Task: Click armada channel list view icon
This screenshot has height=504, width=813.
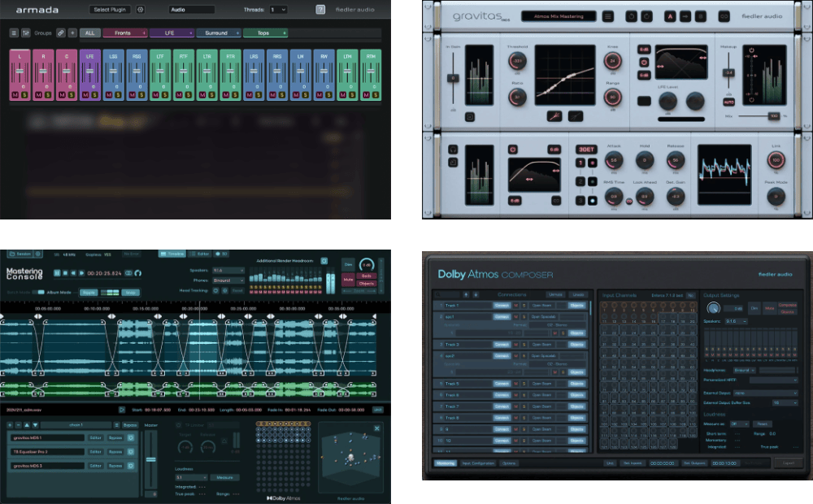Action: (x=14, y=33)
